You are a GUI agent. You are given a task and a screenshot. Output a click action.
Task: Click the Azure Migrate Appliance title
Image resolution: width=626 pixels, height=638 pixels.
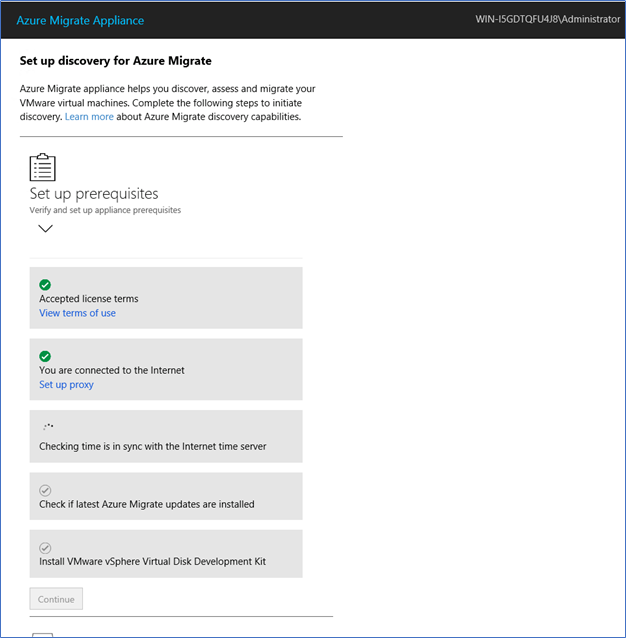pyautogui.click(x=80, y=20)
